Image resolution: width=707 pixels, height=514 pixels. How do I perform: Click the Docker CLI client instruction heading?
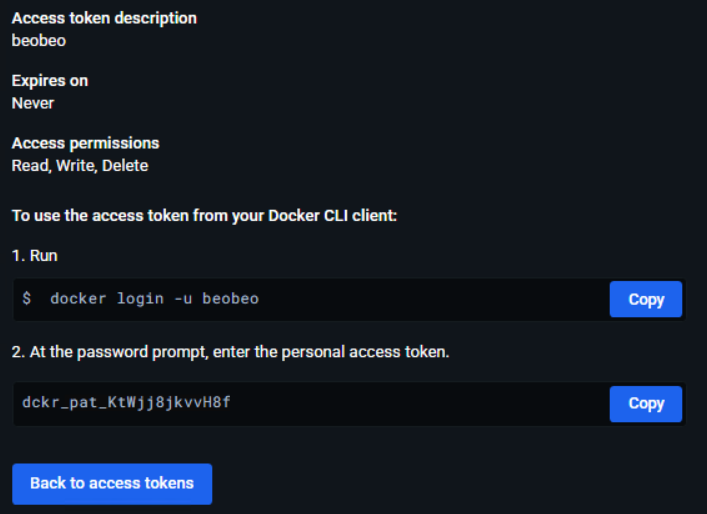point(204,215)
